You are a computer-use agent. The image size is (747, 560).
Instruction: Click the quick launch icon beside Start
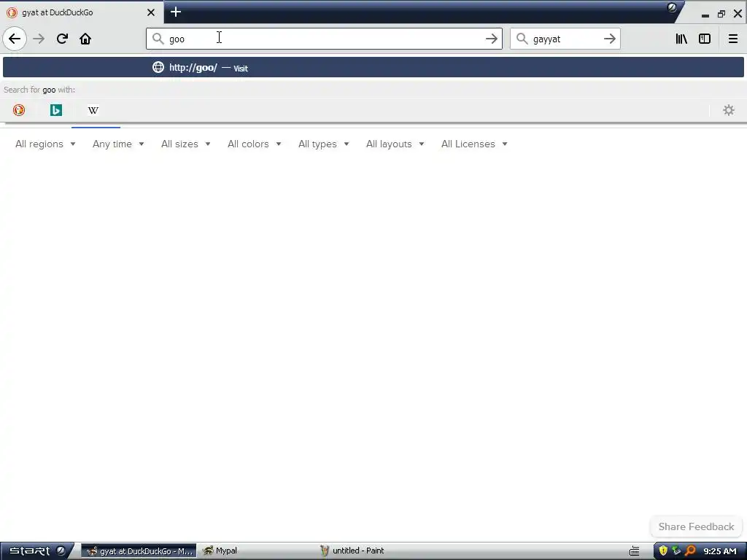[61, 551]
